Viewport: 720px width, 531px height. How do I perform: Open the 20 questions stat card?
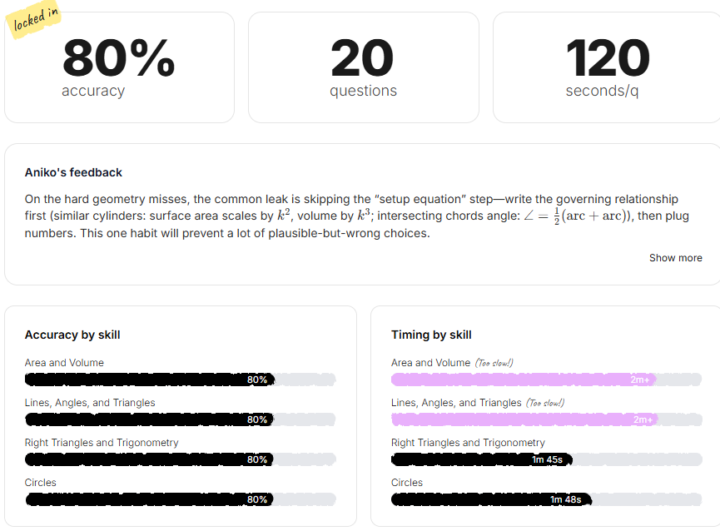click(x=363, y=67)
